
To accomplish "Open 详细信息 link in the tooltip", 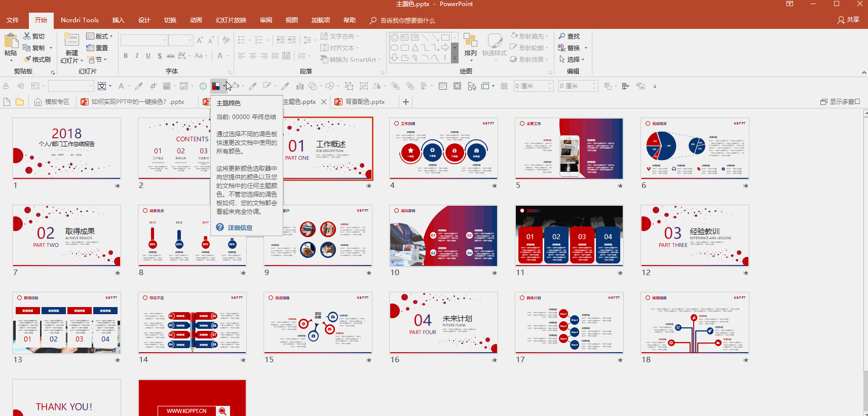I will point(240,228).
